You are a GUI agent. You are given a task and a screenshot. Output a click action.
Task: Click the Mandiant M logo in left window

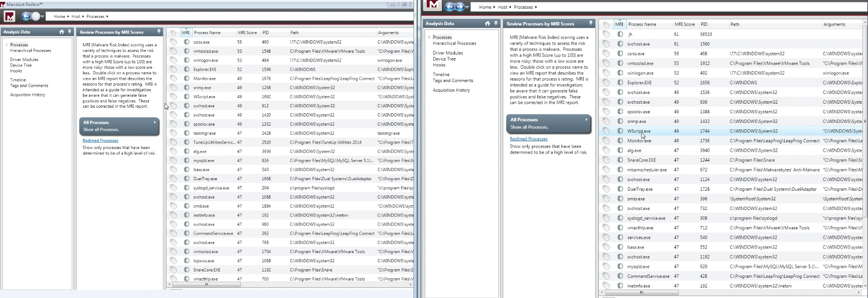10,17
